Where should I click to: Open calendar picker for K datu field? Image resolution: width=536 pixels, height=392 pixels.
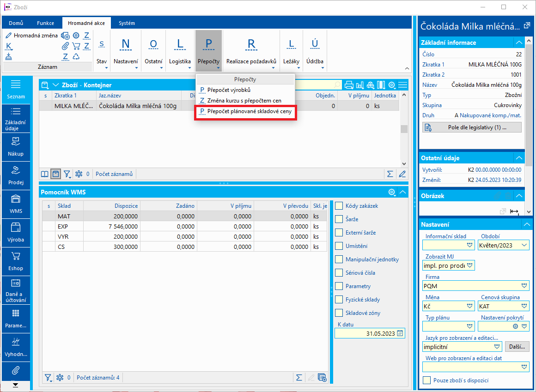[x=400, y=334]
